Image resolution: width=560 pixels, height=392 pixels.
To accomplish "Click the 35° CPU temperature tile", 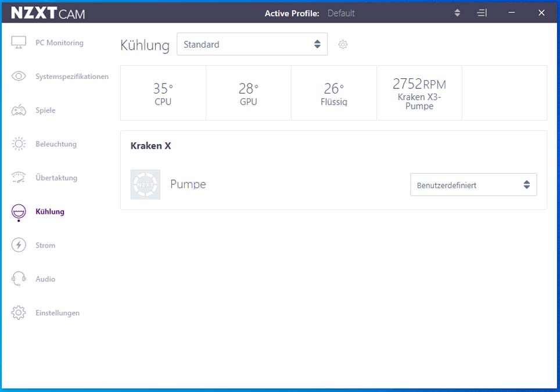I will click(x=163, y=93).
